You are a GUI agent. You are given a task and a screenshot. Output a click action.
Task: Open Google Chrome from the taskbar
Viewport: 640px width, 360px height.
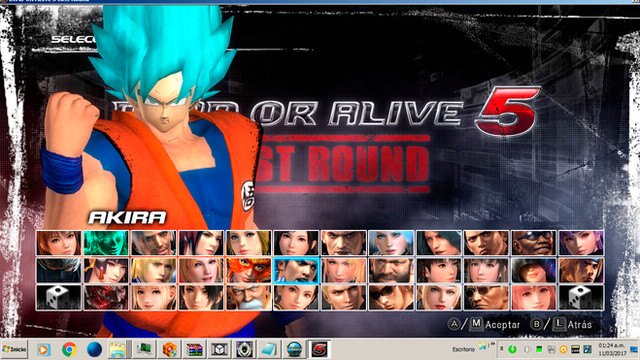(x=69, y=350)
